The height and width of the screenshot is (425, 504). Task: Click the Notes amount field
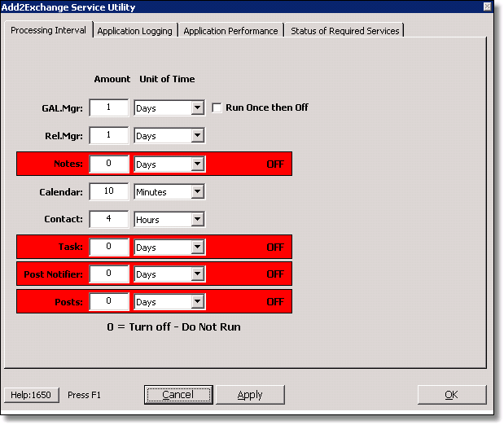pos(109,164)
